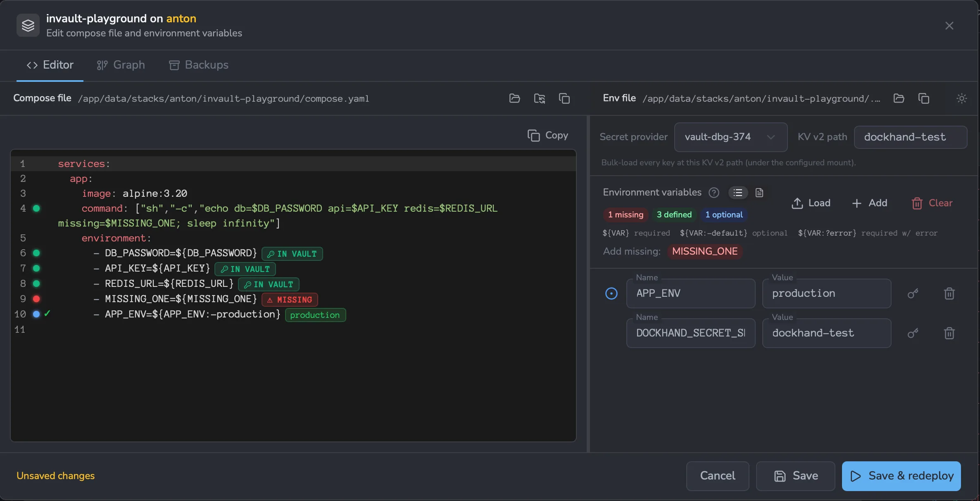Click green marker on line 7
Screen dimensions: 980x501
tap(36, 268)
